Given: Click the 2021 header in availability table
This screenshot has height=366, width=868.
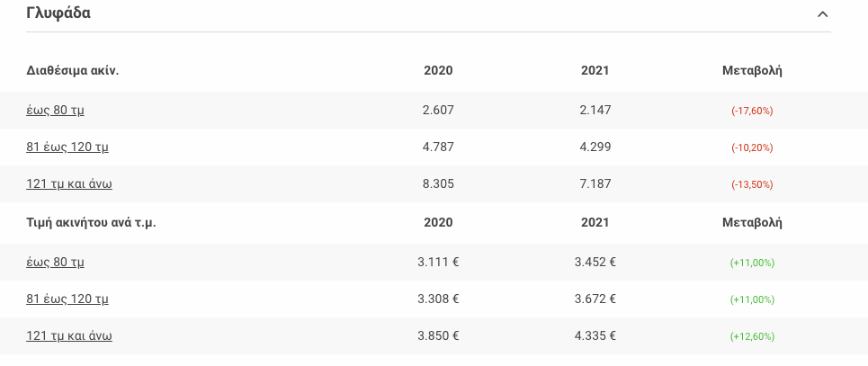Looking at the screenshot, I should coord(595,70).
